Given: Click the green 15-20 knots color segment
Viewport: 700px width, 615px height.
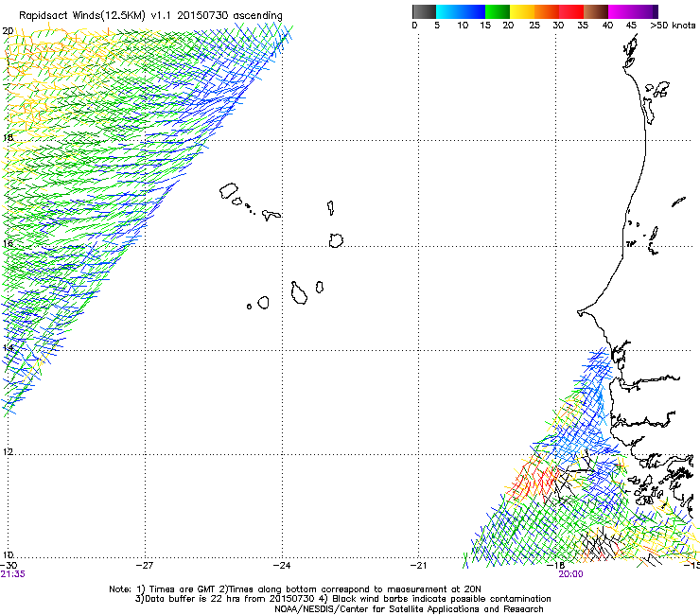Looking at the screenshot, I should [498, 11].
